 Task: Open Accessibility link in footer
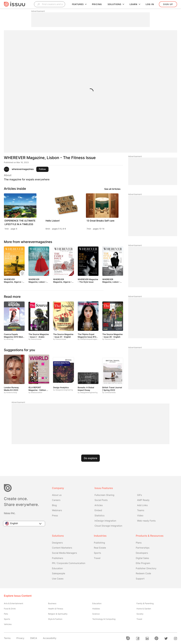(50, 638)
